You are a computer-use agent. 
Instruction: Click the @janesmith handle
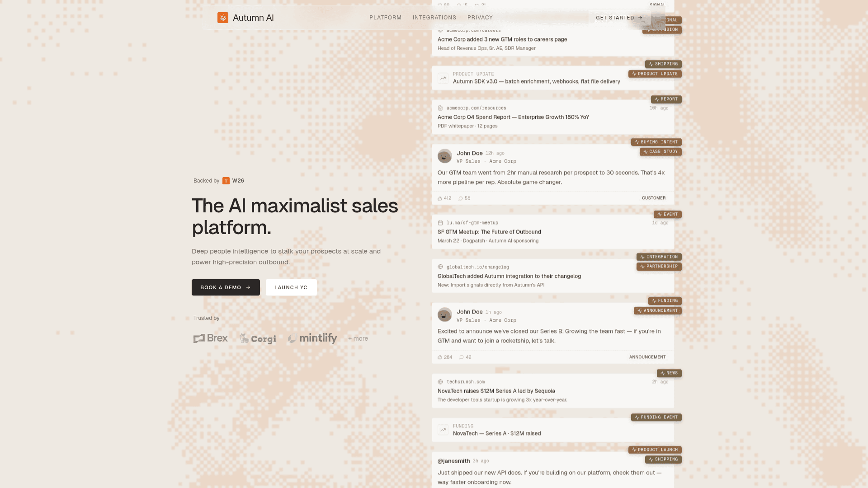pos(453,461)
